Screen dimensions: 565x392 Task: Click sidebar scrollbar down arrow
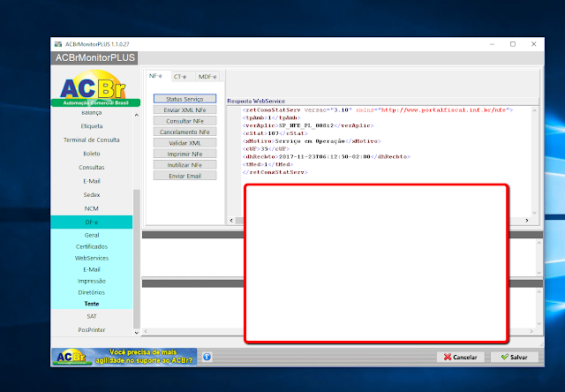[137, 333]
